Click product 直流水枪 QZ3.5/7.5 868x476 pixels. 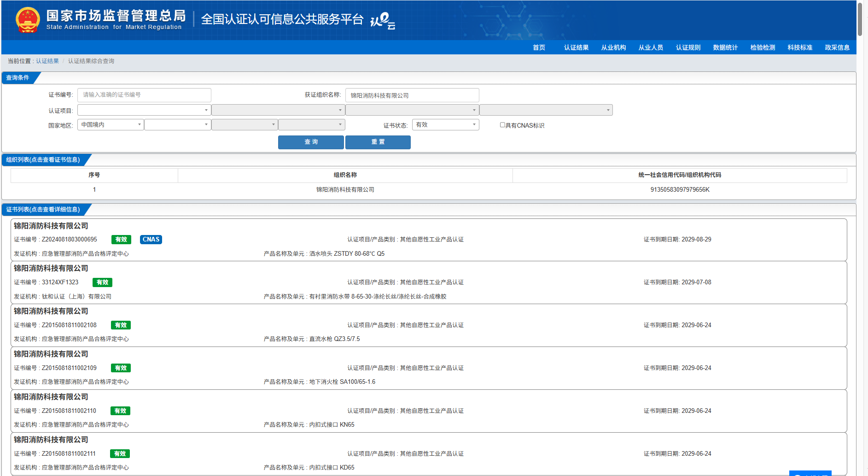tap(334, 339)
